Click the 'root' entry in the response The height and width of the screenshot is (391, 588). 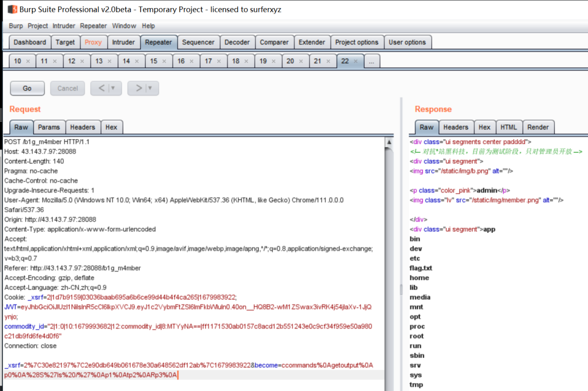[416, 336]
